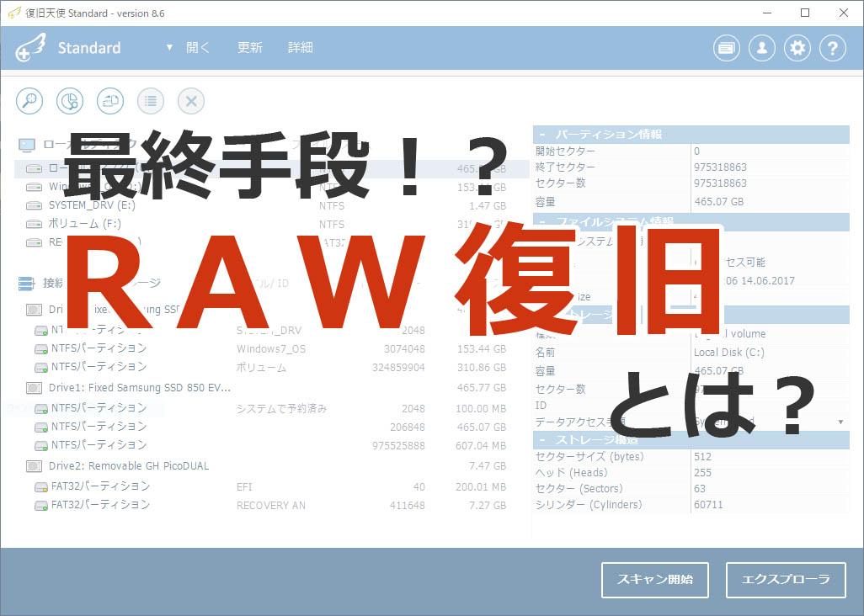Open the news panel icon at top right
The image size is (864, 616).
(x=726, y=48)
